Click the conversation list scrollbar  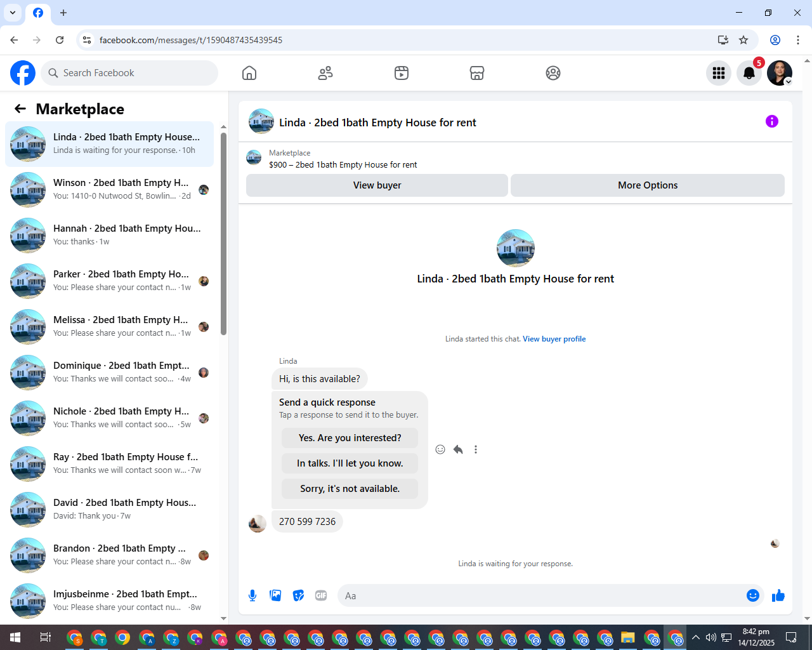223,234
